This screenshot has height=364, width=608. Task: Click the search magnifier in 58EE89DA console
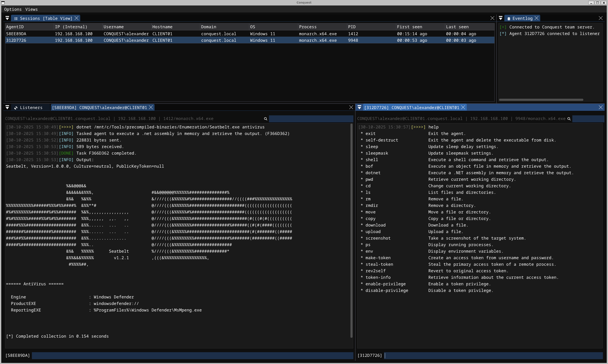click(x=265, y=119)
